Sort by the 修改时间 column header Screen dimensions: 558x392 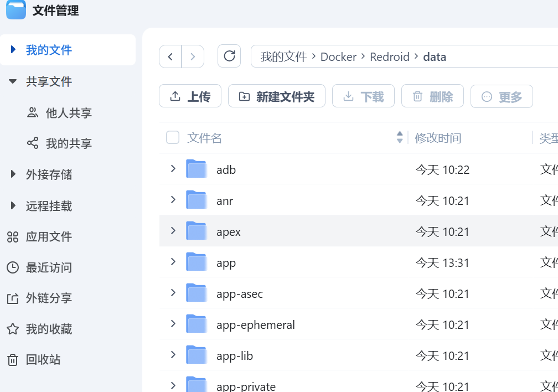tap(438, 138)
